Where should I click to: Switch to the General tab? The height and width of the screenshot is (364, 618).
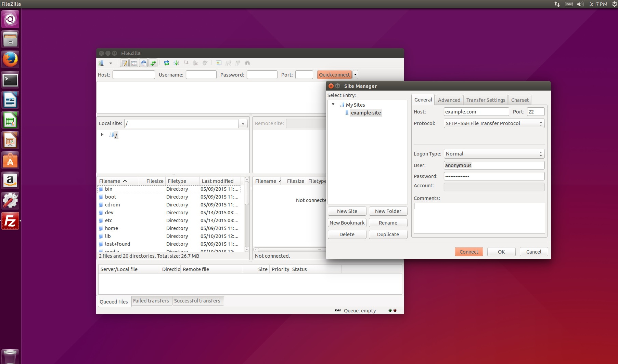[x=423, y=100]
